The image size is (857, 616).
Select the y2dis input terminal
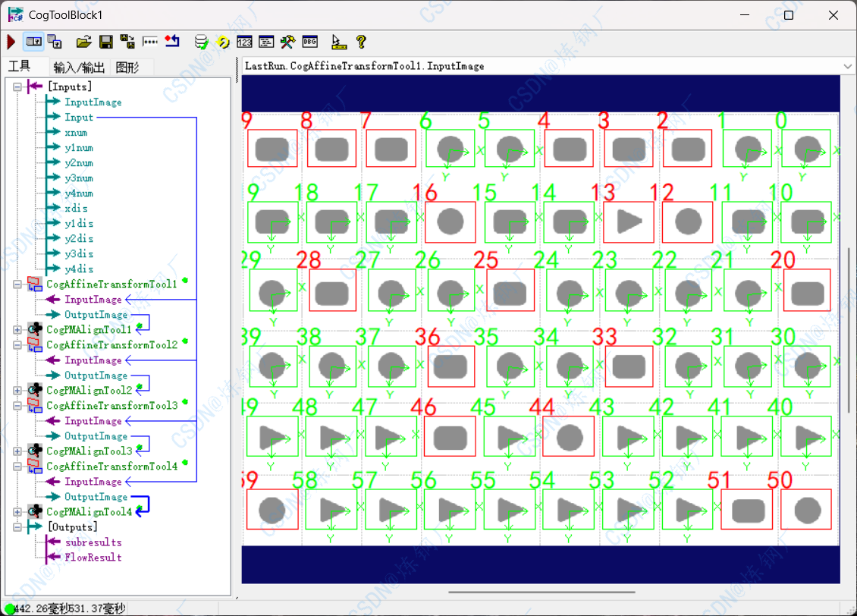[79, 239]
